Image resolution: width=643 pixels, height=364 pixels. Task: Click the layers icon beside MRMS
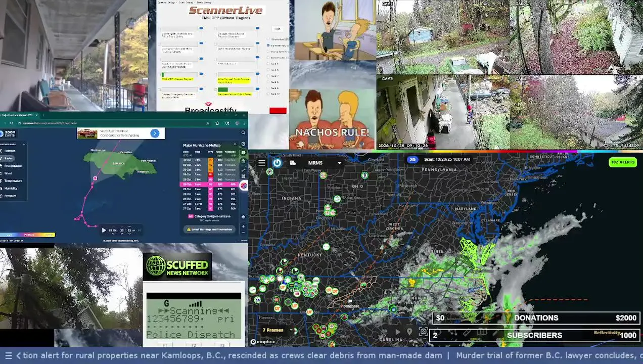(293, 163)
